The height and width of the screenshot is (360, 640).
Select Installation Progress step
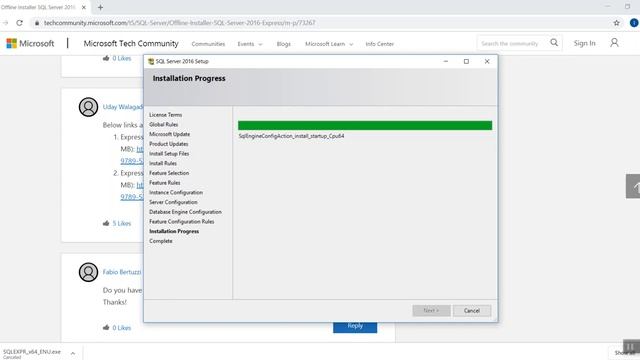174,231
